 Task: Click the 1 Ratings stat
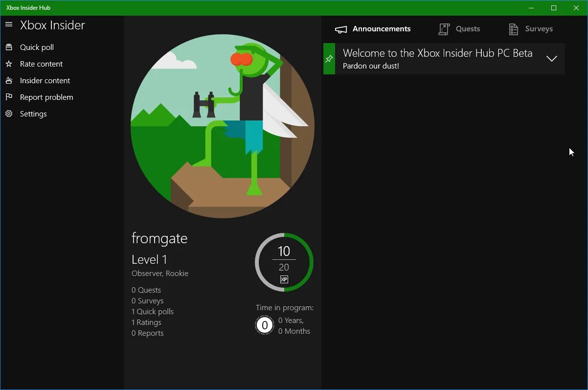146,322
